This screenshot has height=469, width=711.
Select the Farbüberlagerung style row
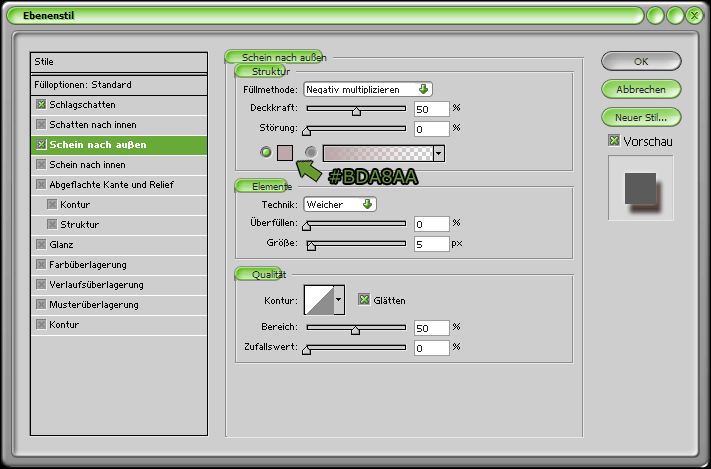(119, 264)
